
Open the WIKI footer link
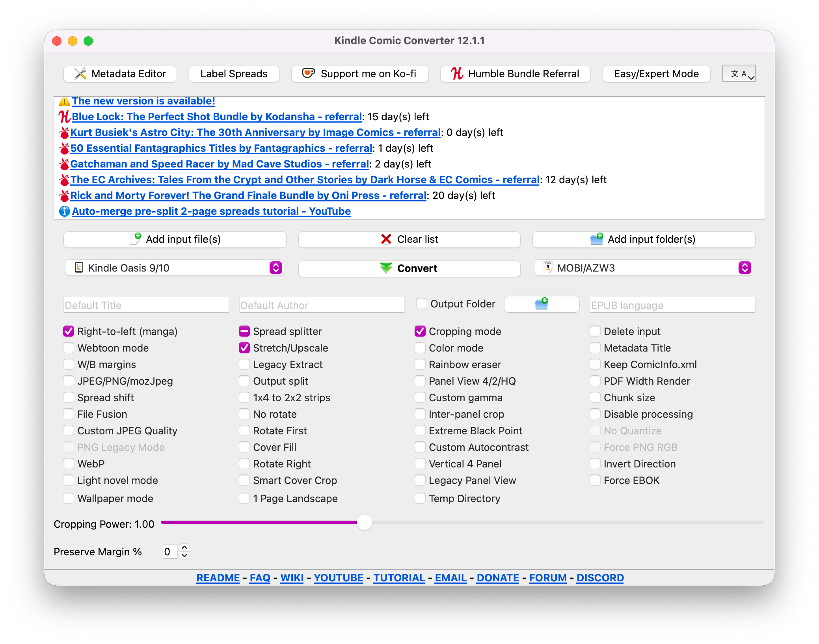tap(292, 578)
